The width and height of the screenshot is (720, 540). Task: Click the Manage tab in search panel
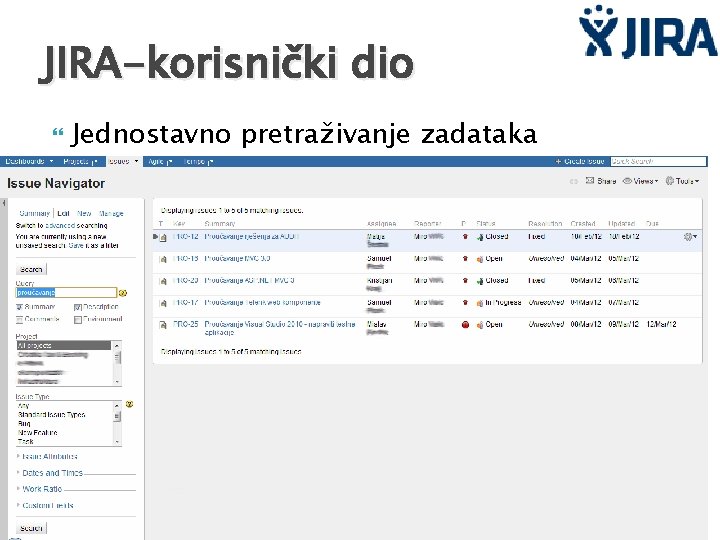click(x=111, y=214)
